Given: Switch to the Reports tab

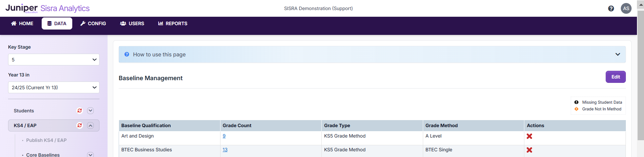Looking at the screenshot, I should tap(173, 23).
